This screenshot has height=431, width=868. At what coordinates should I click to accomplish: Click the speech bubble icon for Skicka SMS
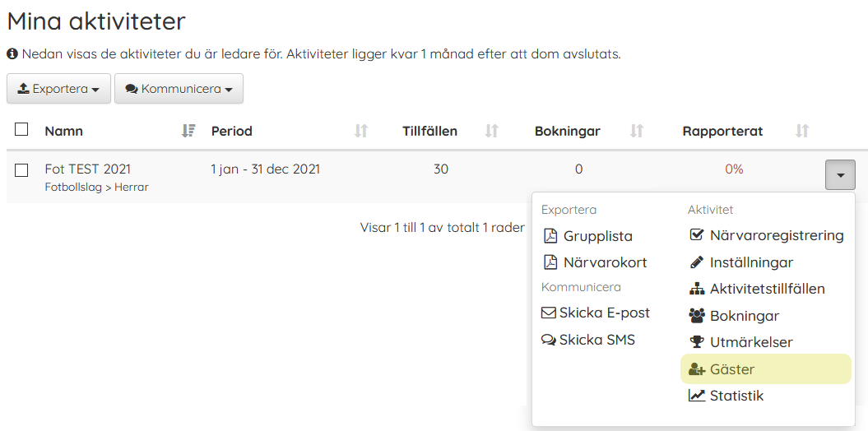548,340
